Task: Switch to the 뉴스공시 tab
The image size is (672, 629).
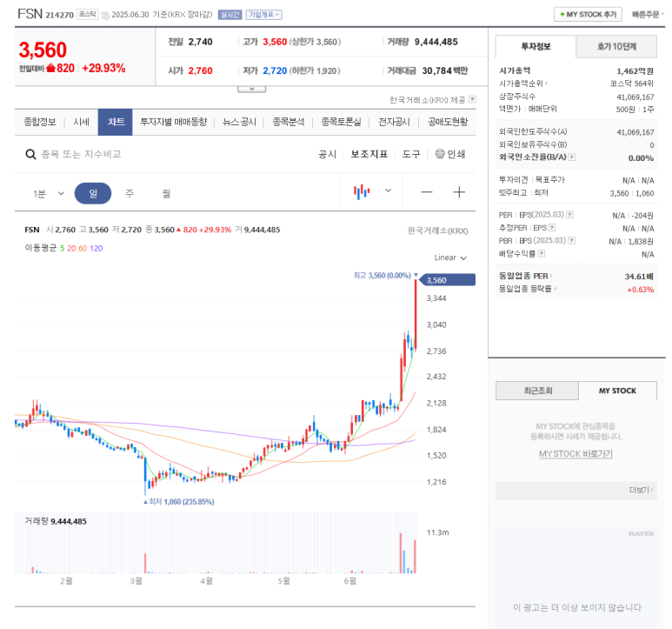Action: coord(239,122)
